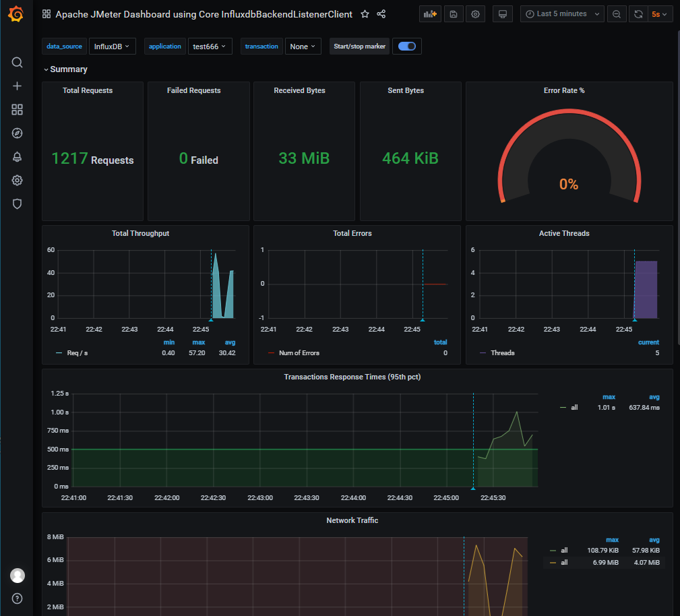Open the InfluxDB data source dropdown

pos(112,47)
